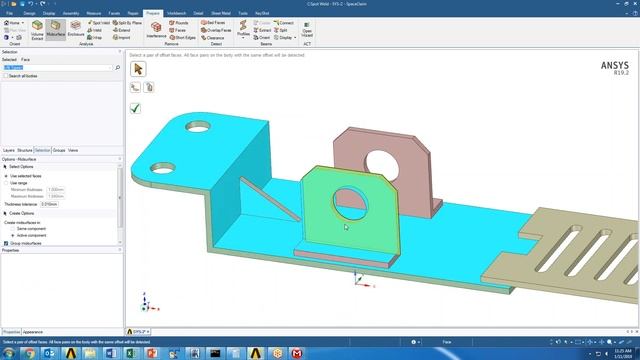Open the selection filter combo box

57,67
